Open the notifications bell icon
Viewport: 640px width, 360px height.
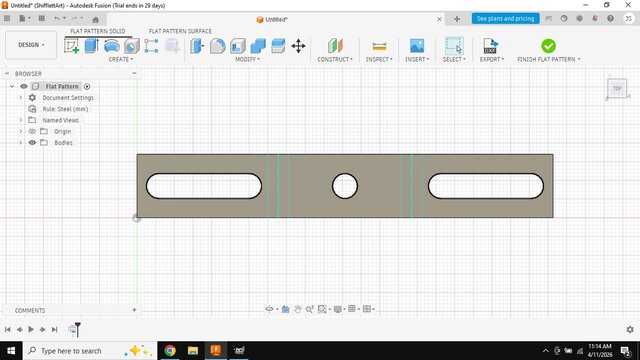[595, 18]
